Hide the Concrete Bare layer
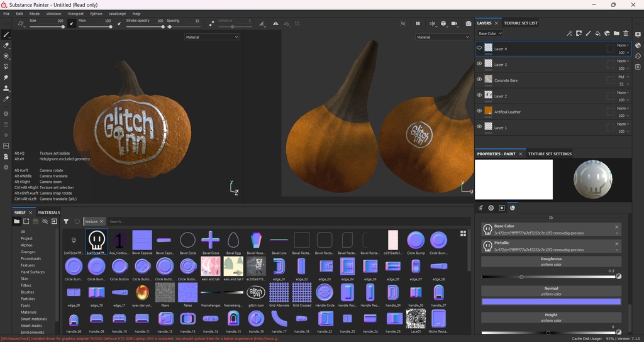This screenshot has height=342, width=644. pos(479,80)
